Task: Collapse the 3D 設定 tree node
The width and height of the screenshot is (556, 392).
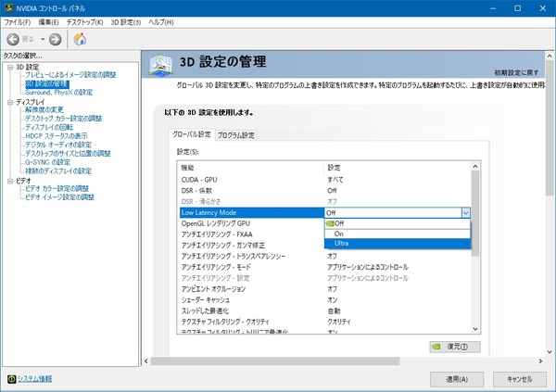Action: pyautogui.click(x=10, y=67)
